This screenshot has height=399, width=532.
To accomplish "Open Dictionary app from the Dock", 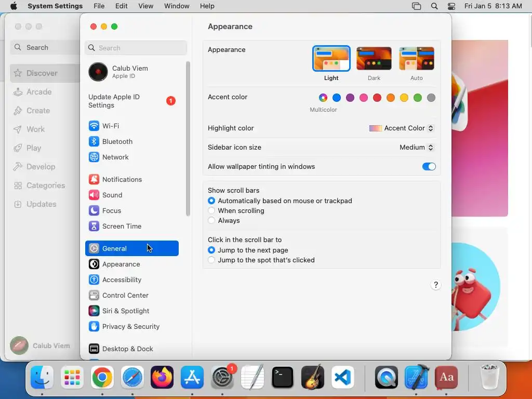I will pos(446,377).
